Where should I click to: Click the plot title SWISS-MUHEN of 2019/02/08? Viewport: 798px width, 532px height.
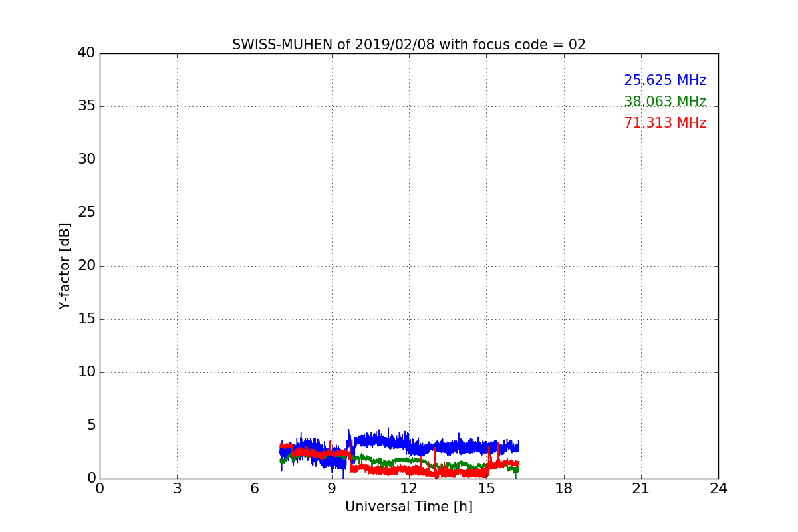408,45
